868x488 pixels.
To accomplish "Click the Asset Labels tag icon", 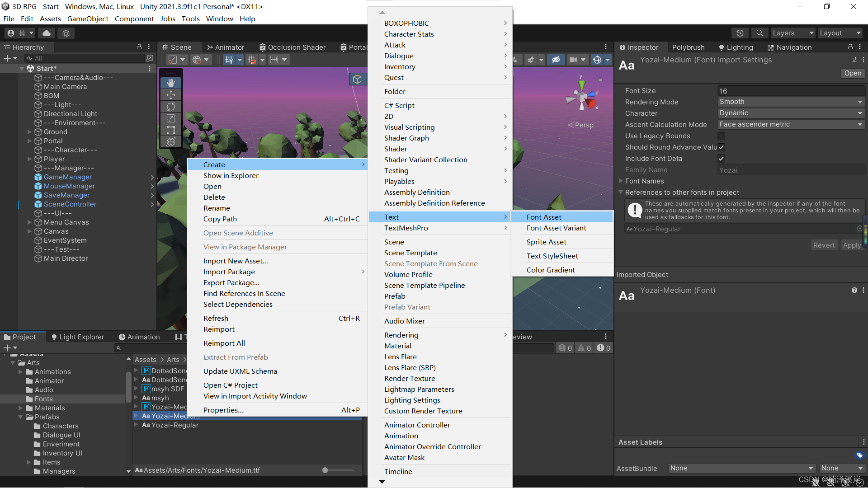I will (860, 455).
